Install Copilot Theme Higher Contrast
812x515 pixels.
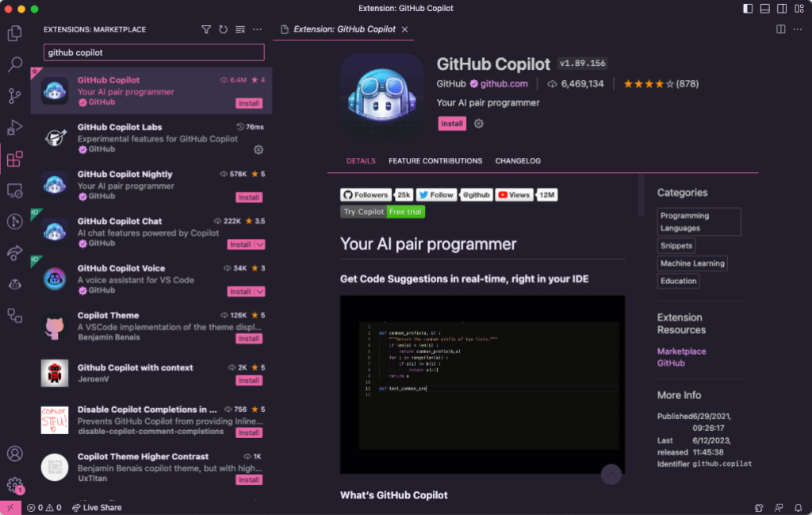[x=249, y=480]
